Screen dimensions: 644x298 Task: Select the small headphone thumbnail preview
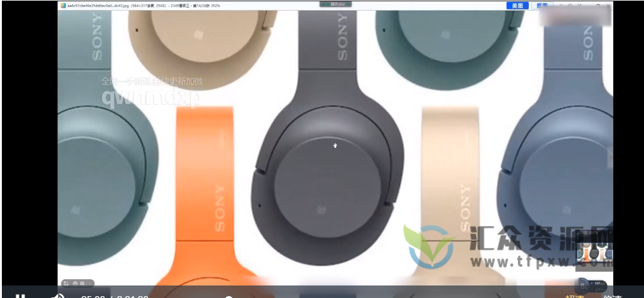[593, 253]
